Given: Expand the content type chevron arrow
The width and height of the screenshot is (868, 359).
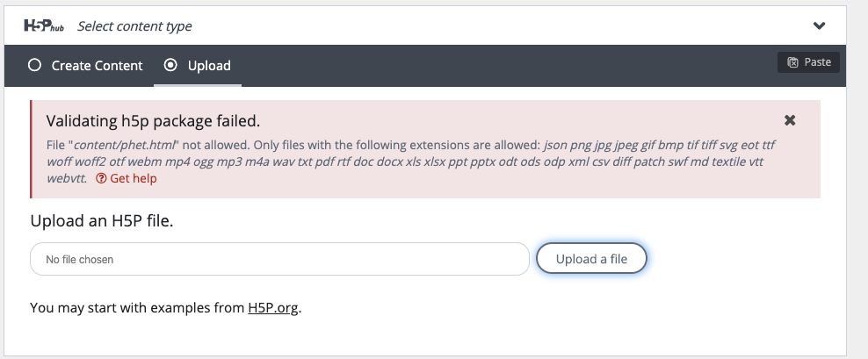Looking at the screenshot, I should point(820,25).
